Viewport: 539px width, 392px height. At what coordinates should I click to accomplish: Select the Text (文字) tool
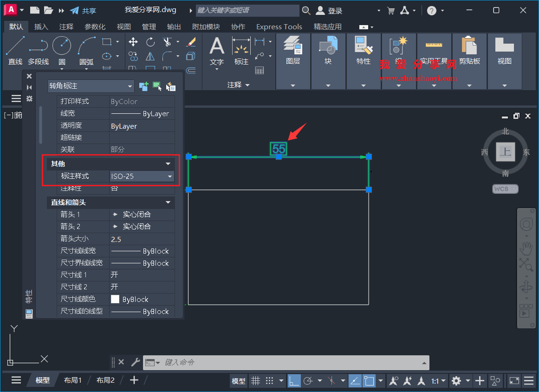tap(216, 50)
